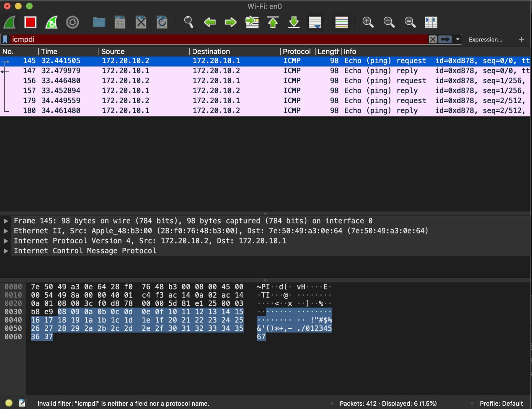Click the find packet magnifier icon
This screenshot has height=409, width=532.
(x=188, y=22)
